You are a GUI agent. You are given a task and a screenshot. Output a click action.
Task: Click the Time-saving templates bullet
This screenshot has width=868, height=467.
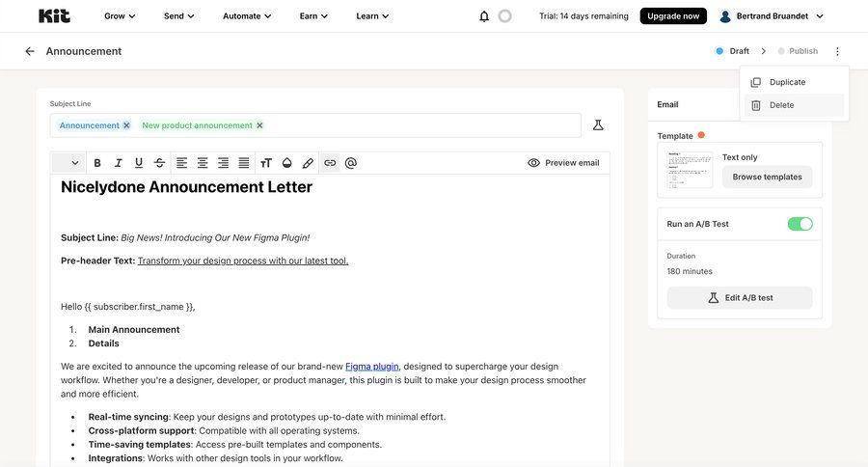coord(234,444)
